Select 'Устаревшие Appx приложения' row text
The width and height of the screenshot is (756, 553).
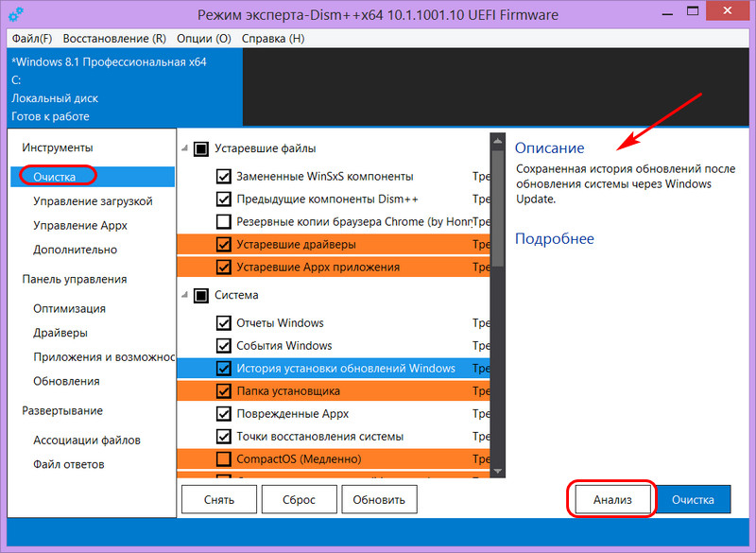318,268
